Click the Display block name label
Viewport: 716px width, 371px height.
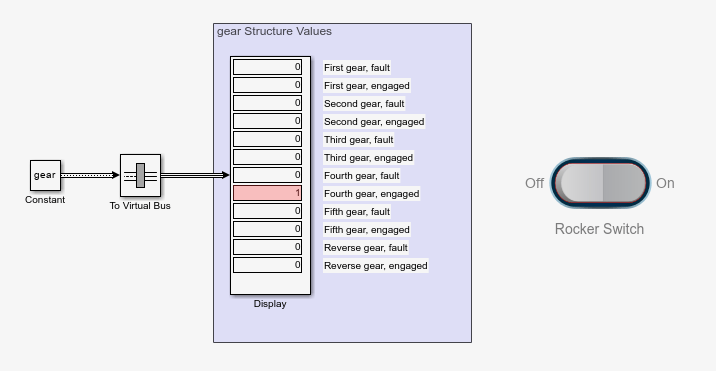click(270, 304)
